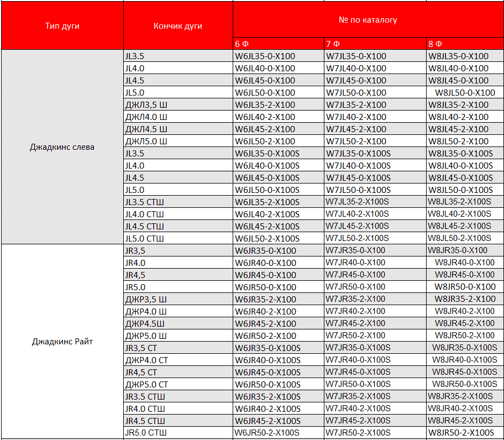Click cell W8JR50-2-X100S

(x=460, y=432)
